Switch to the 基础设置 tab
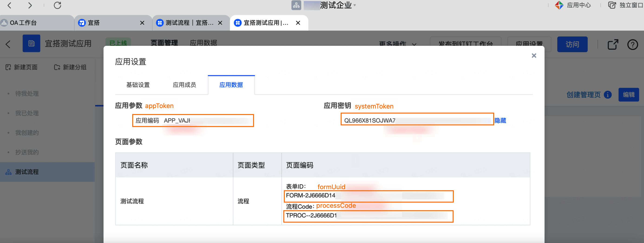The height and width of the screenshot is (243, 644). pos(138,85)
